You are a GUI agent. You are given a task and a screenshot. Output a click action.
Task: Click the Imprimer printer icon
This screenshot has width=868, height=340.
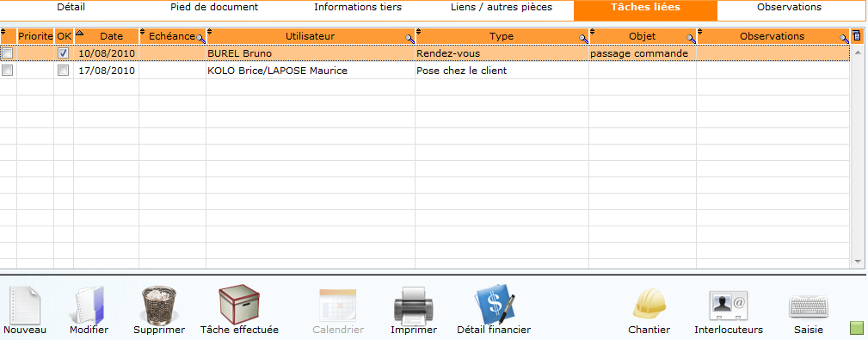(414, 305)
